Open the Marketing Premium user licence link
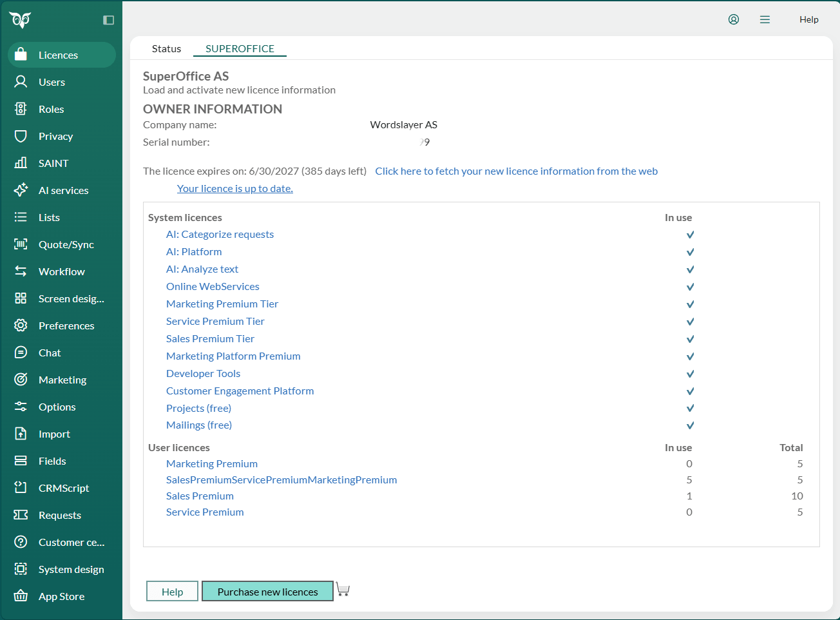Image resolution: width=840 pixels, height=620 pixels. 212,463
